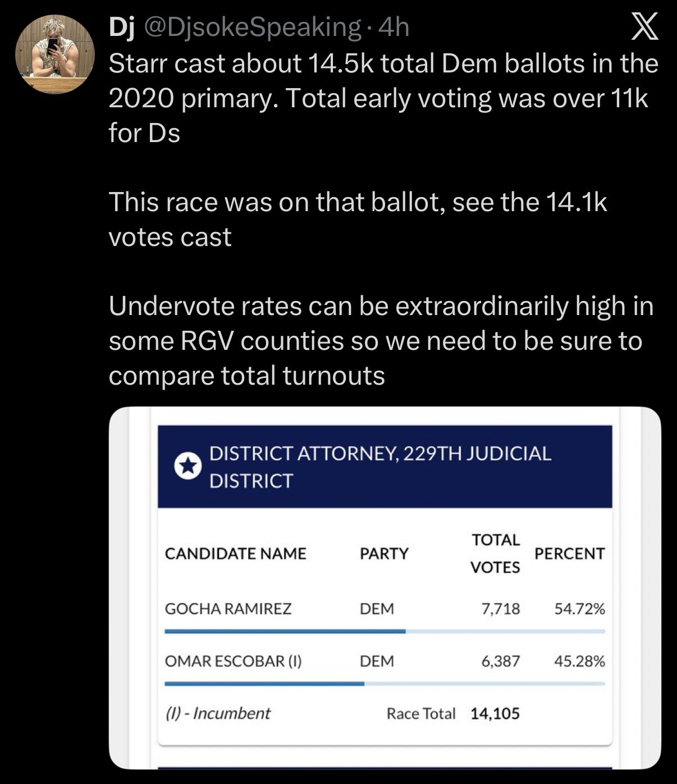
Task: Click the star icon beside District Attorney
Action: pyautogui.click(x=188, y=466)
